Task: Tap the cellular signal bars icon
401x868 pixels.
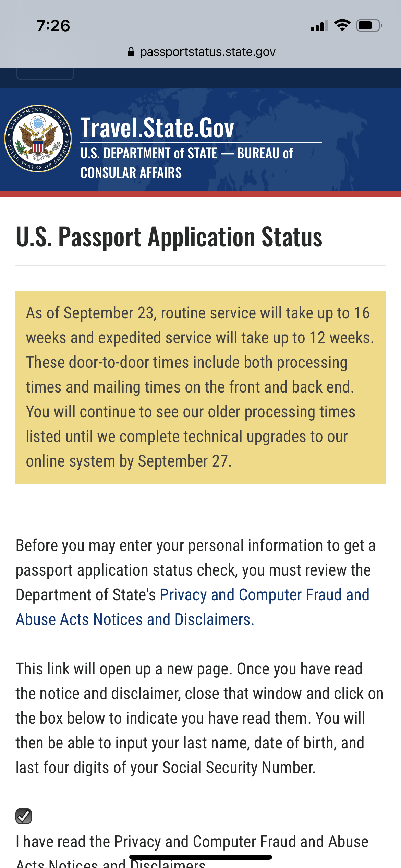Action: (x=319, y=26)
